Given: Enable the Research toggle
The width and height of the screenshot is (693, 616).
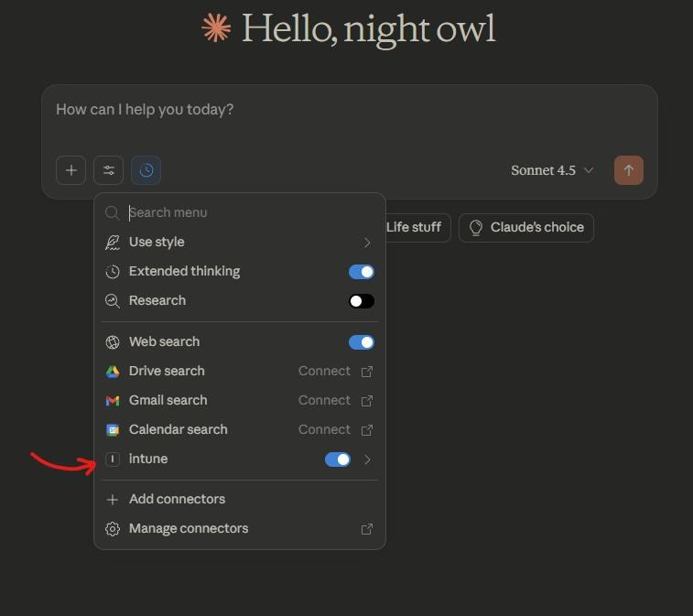Looking at the screenshot, I should point(362,301).
